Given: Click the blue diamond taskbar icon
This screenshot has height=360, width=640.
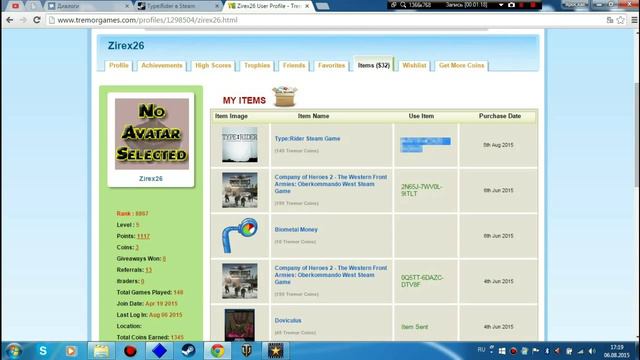Looking at the screenshot, I should [159, 351].
